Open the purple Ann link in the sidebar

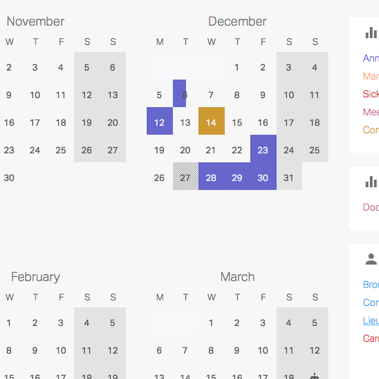point(371,58)
